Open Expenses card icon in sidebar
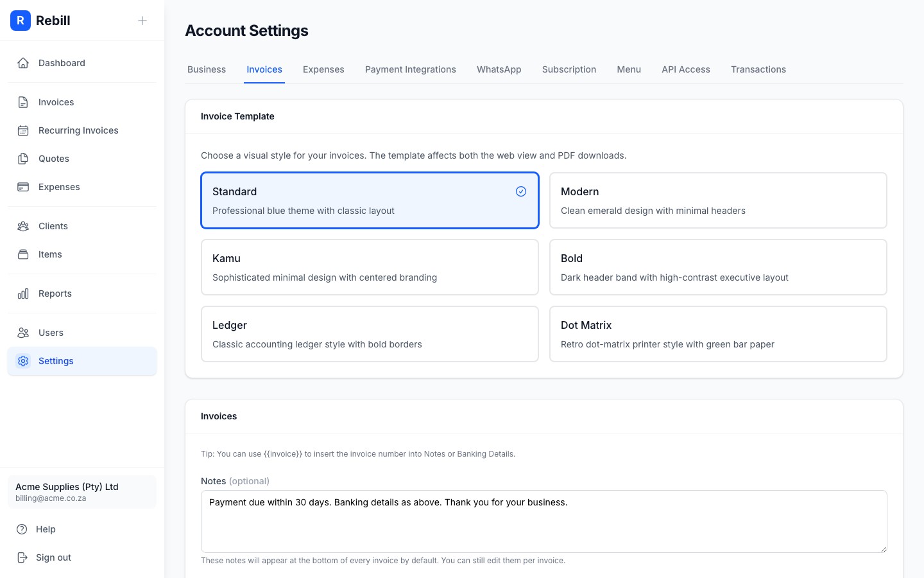 pyautogui.click(x=23, y=187)
